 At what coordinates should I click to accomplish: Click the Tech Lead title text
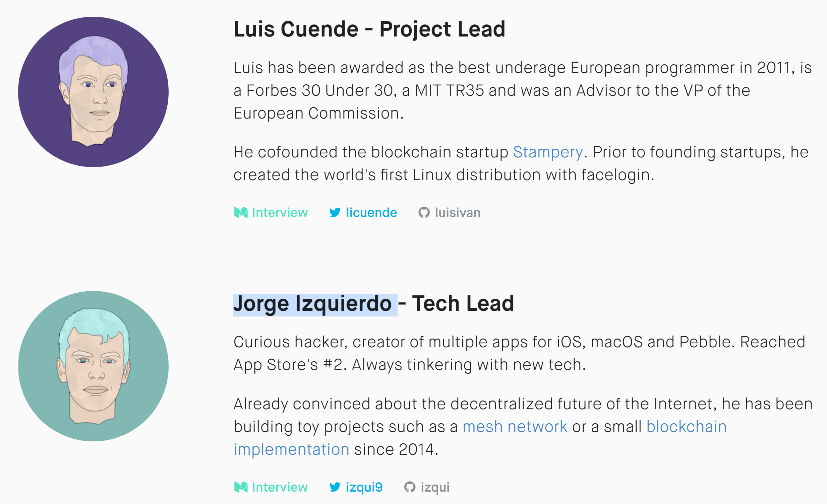pos(463,303)
